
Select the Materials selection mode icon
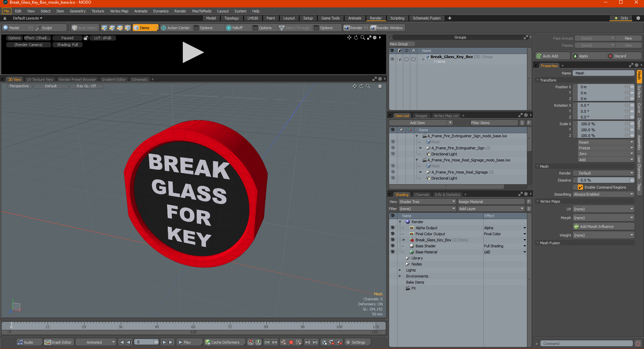click(127, 28)
